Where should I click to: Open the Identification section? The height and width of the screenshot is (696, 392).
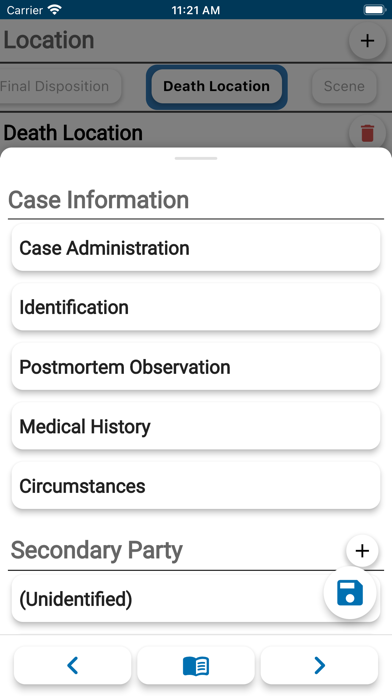pyautogui.click(x=196, y=307)
